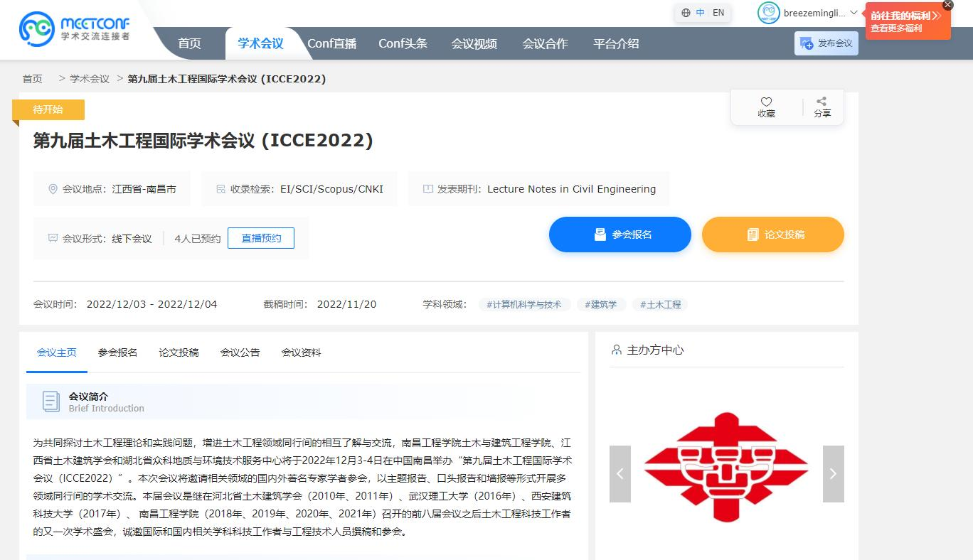Click the #土木工程 subject tag
Image resolution: width=973 pixels, height=560 pixels.
[660, 304]
